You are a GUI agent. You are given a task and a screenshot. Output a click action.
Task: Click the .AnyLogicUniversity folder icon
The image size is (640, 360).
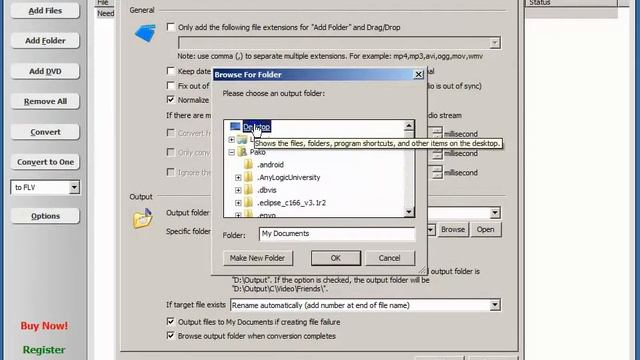248,177
